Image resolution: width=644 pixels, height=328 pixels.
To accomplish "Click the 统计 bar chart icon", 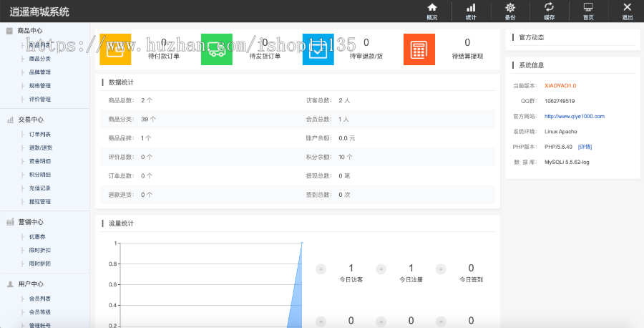I will [471, 10].
